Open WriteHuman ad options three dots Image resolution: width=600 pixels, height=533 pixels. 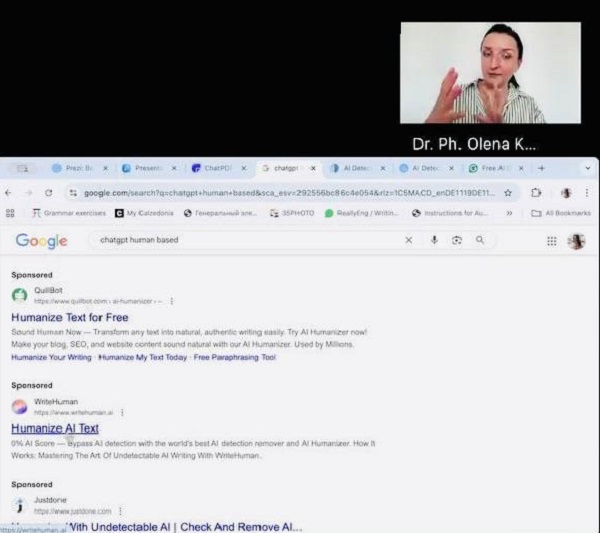click(122, 412)
